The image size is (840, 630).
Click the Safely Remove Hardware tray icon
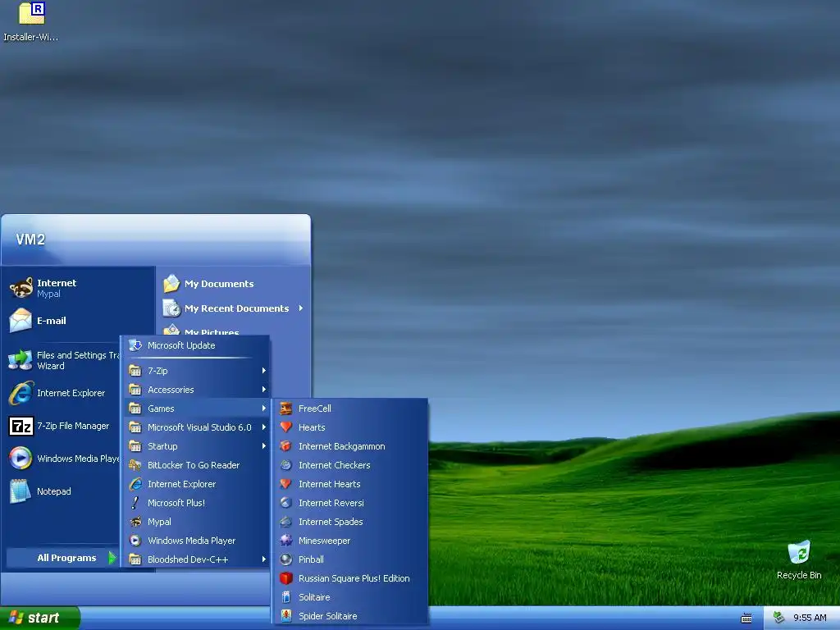779,618
